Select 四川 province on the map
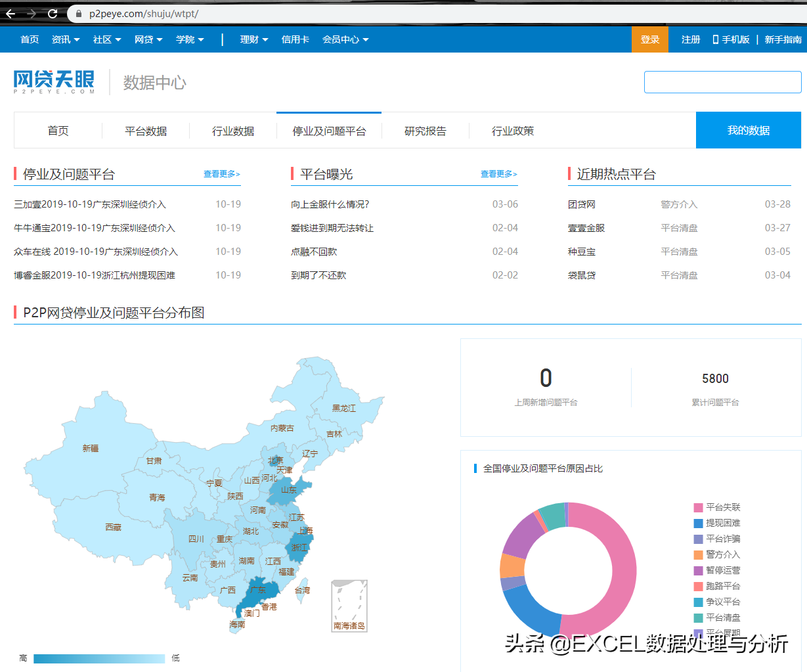 tap(196, 539)
